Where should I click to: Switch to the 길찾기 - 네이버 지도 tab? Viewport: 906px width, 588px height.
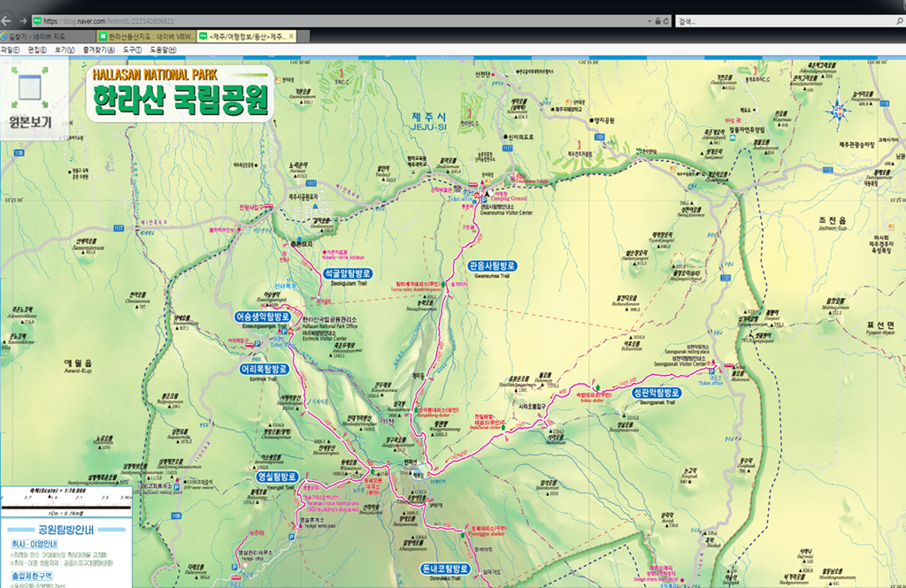click(x=48, y=36)
